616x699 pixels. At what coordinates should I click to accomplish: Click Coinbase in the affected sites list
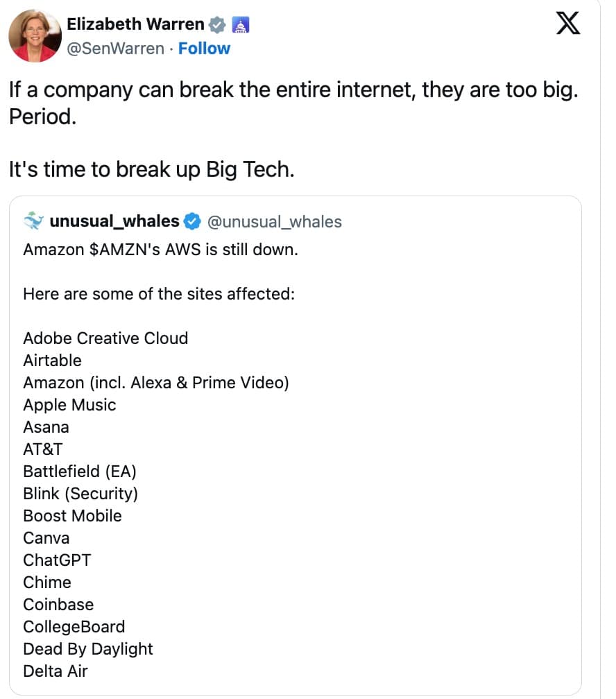tap(58, 605)
